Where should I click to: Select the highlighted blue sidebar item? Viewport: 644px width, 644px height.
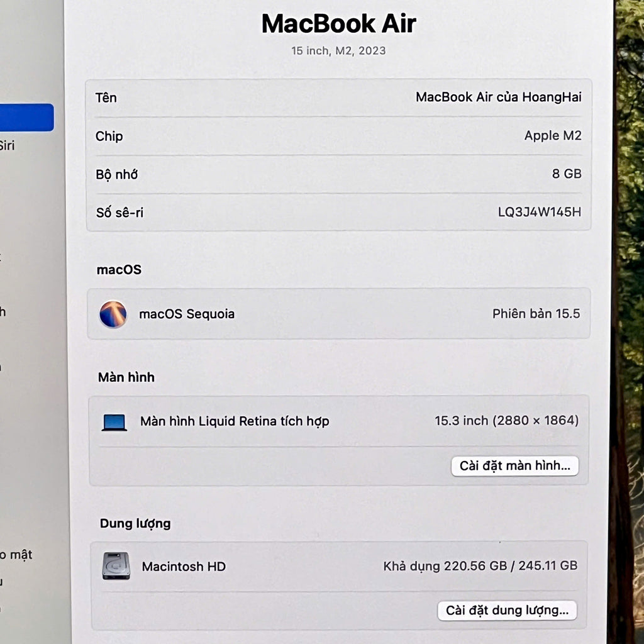point(26,118)
